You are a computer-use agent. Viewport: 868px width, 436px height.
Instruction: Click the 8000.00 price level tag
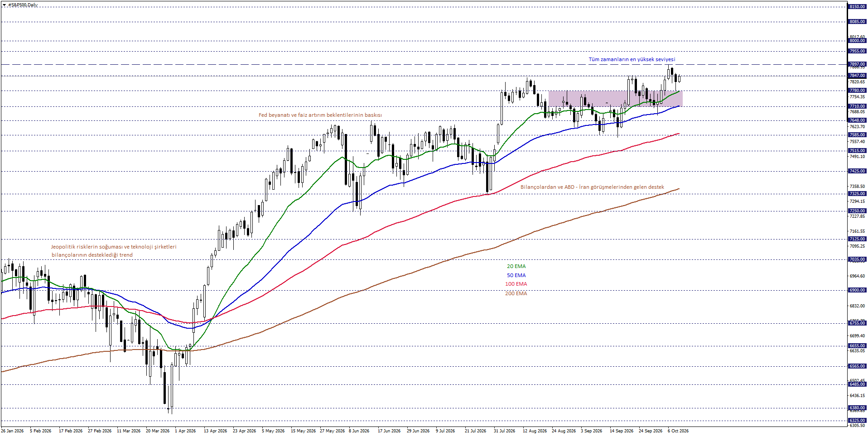857,41
